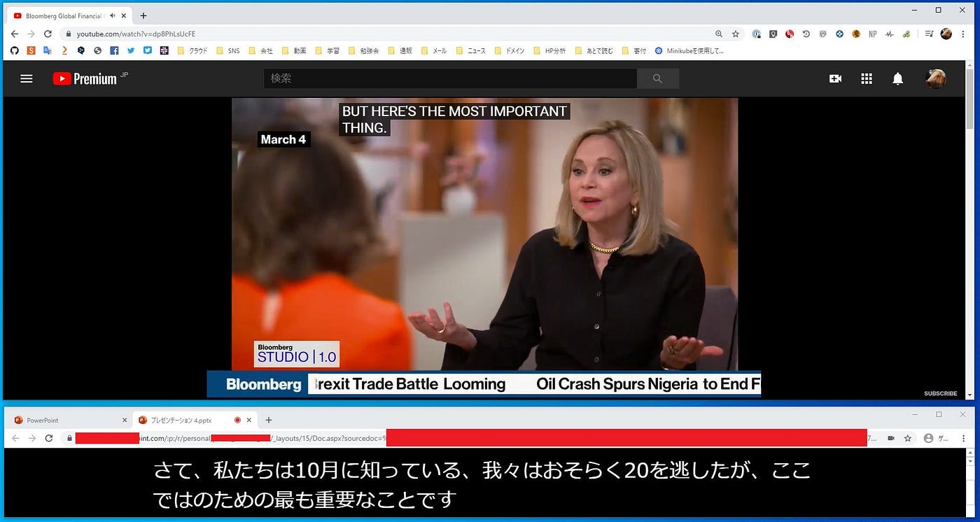Screen dimensions: 980x522
Task: Open the YouTube account avatar menu
Action: (x=935, y=79)
